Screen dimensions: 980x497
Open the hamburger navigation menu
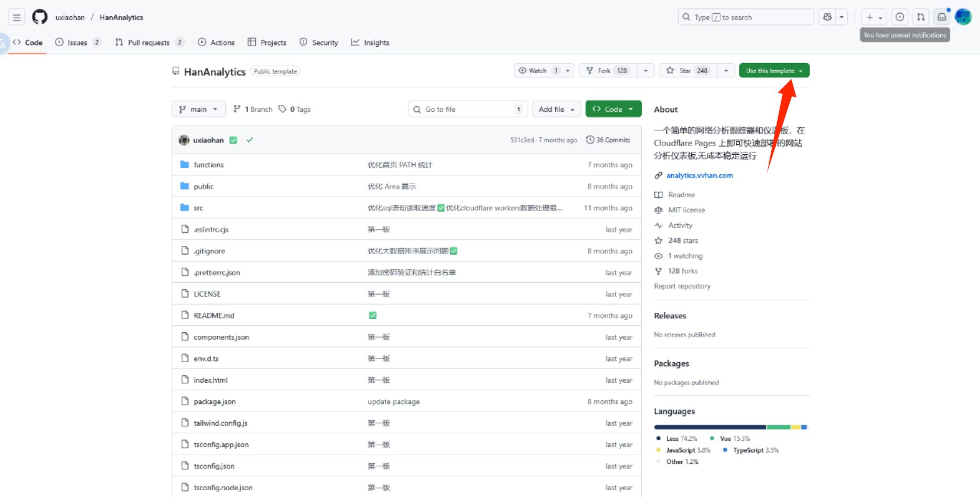point(17,17)
